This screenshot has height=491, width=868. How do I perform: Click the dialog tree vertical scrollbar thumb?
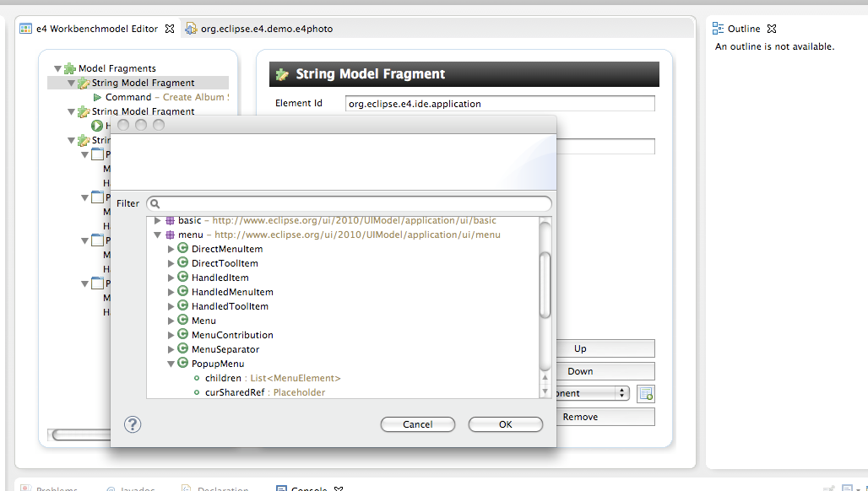coord(545,285)
